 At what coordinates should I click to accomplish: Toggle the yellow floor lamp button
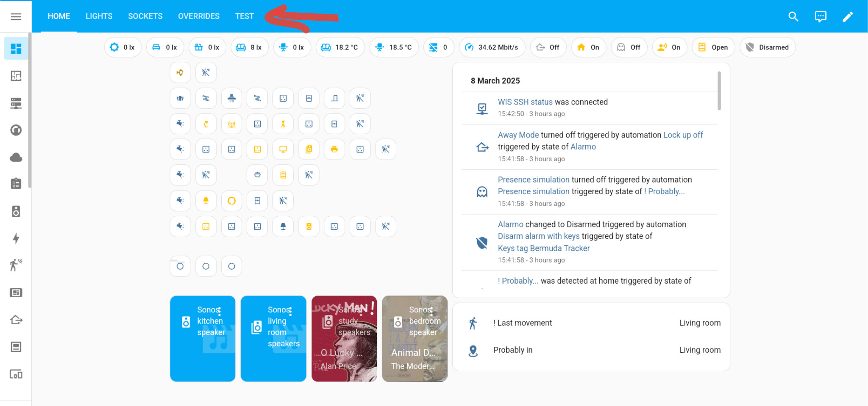(x=283, y=124)
